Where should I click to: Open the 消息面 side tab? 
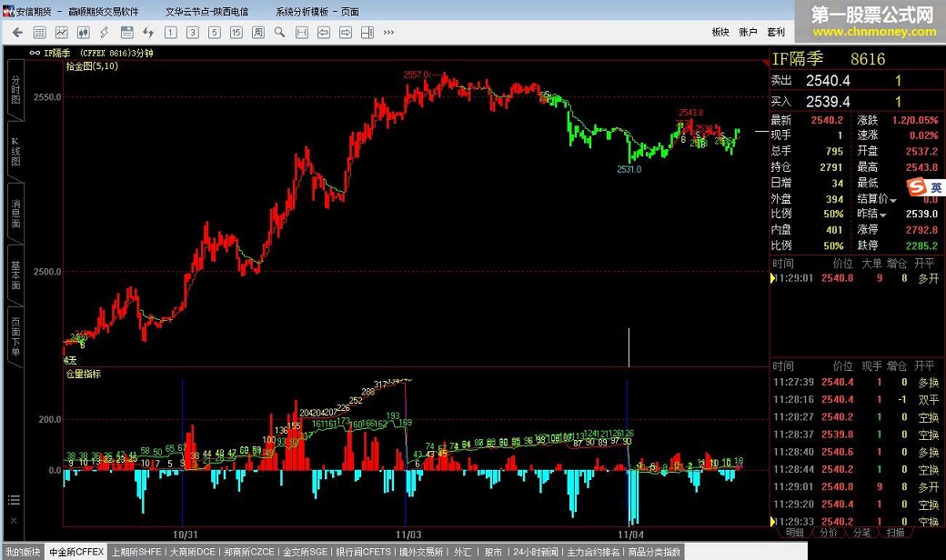point(15,214)
